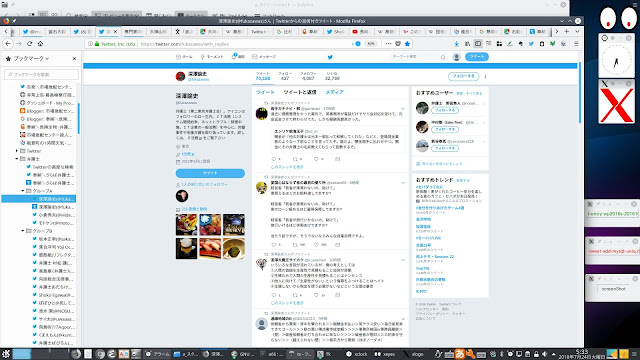The height and width of the screenshot is (360, 640).
Task: Click the volume speaker tray icon
Action: pyautogui.click(x=544, y=354)
